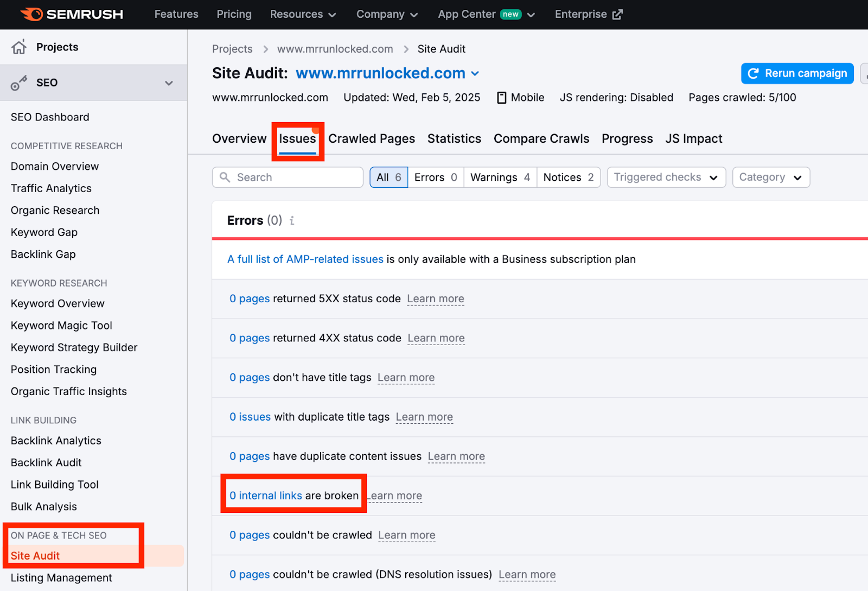Open Keyword Magic Tool in sidebar
The height and width of the screenshot is (591, 868).
(x=61, y=326)
